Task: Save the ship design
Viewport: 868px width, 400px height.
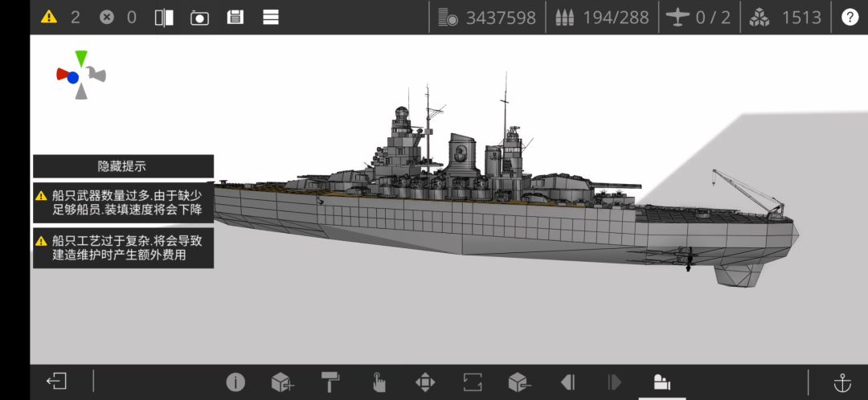Action: tap(235, 17)
